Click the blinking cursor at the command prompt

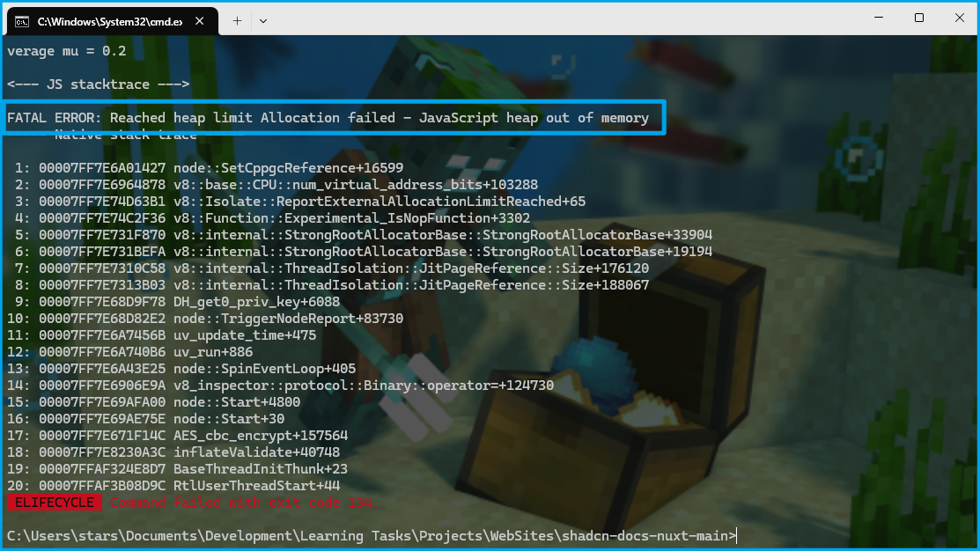pos(734,534)
